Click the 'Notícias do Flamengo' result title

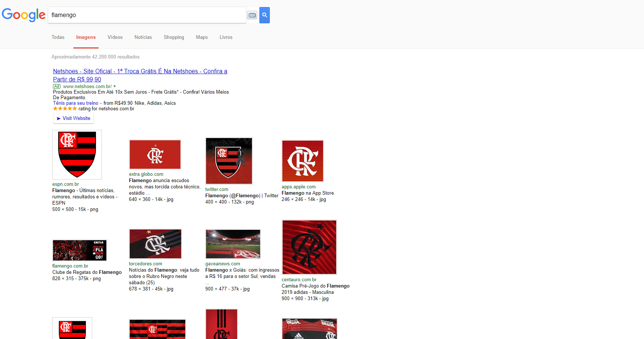coord(164,276)
